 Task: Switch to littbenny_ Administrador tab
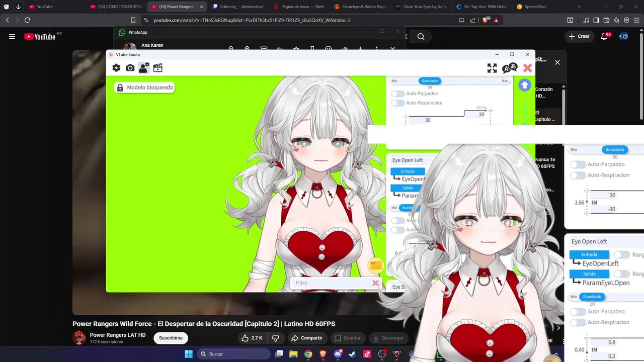click(x=237, y=7)
